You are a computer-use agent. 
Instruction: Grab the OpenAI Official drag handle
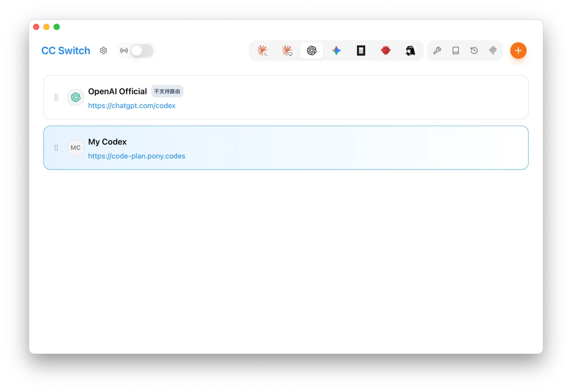[x=56, y=97]
